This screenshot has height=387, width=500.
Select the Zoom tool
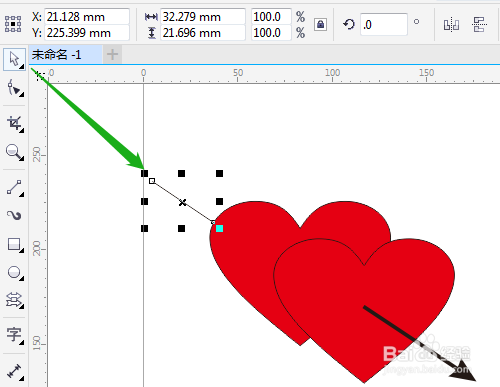(14, 152)
